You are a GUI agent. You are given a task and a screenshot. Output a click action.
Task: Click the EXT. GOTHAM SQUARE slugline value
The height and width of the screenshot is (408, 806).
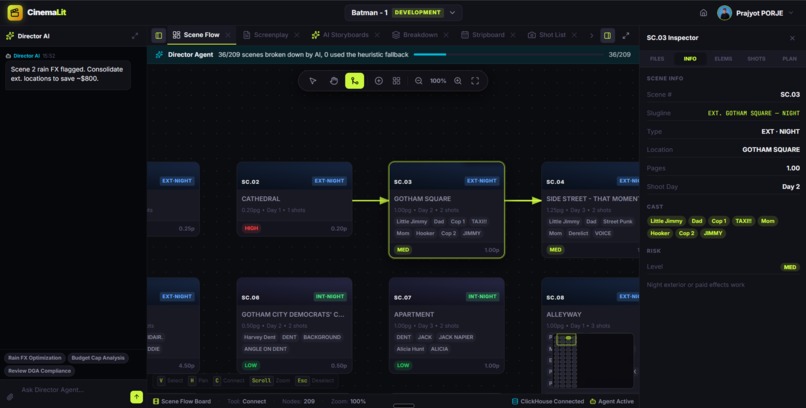point(754,113)
